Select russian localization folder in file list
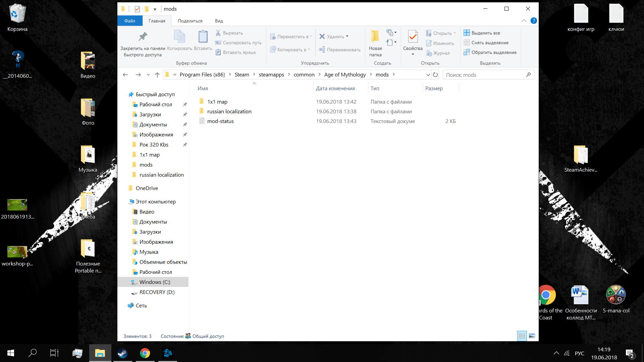 coord(229,111)
